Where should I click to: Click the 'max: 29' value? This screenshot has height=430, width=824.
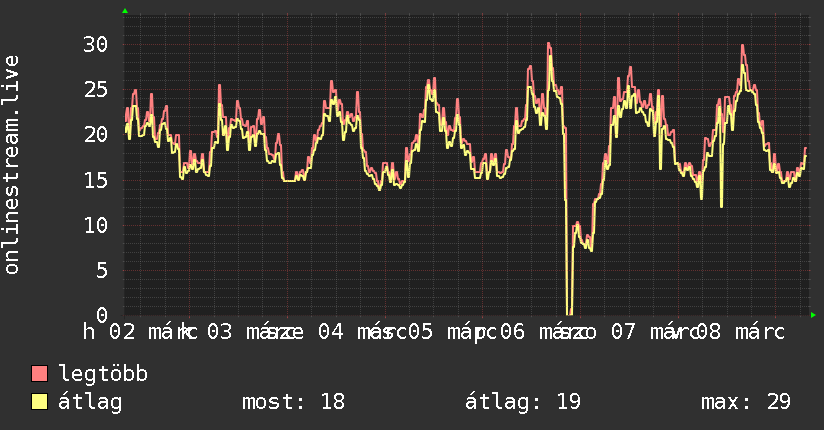click(746, 402)
